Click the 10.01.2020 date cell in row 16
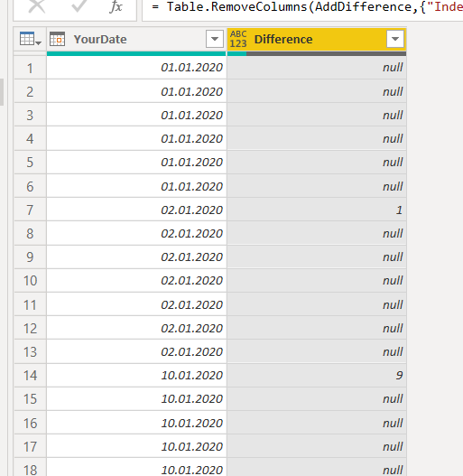This screenshot has height=476, width=463. point(136,423)
